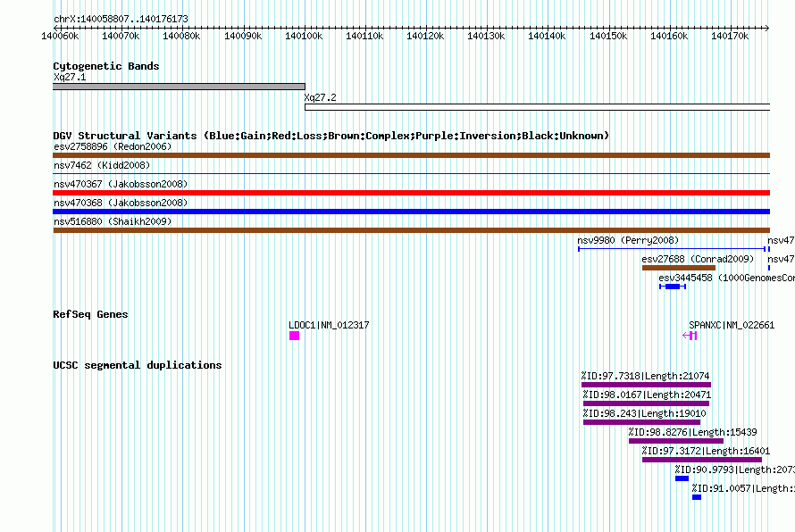The image size is (795, 532).
Task: Click the DGV Structural Variants track title
Action: click(331, 136)
